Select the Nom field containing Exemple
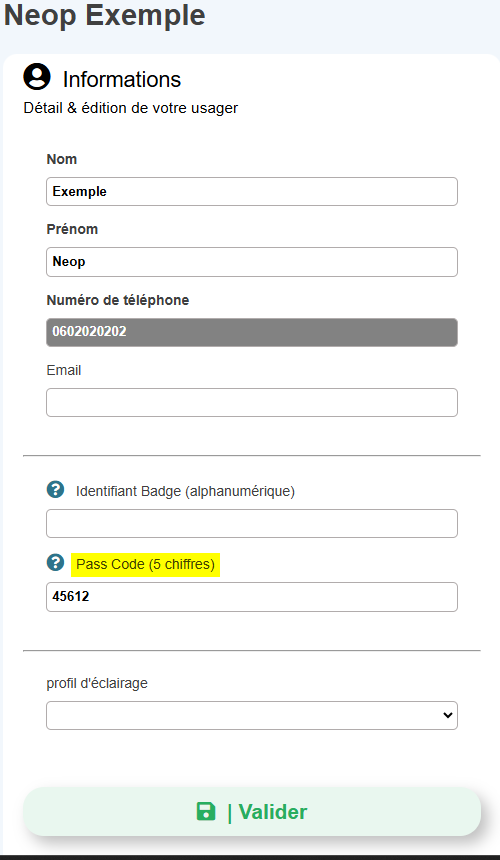The height and width of the screenshot is (860, 500). click(x=252, y=191)
